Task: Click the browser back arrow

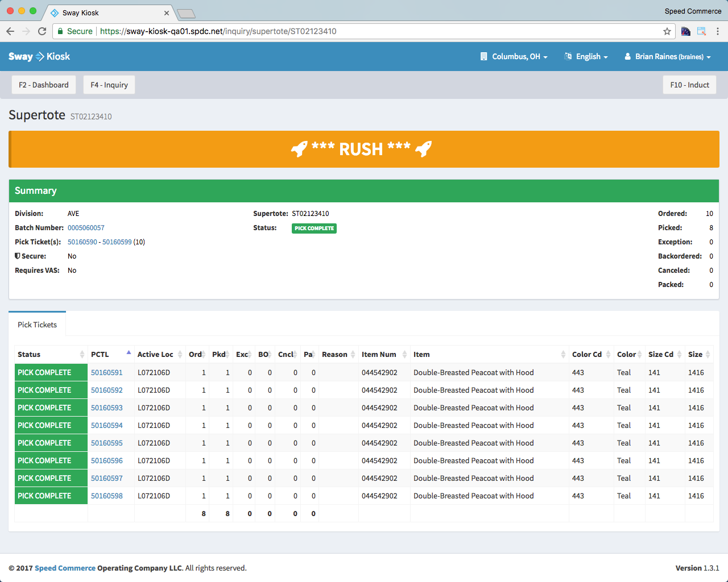Action: 10,31
